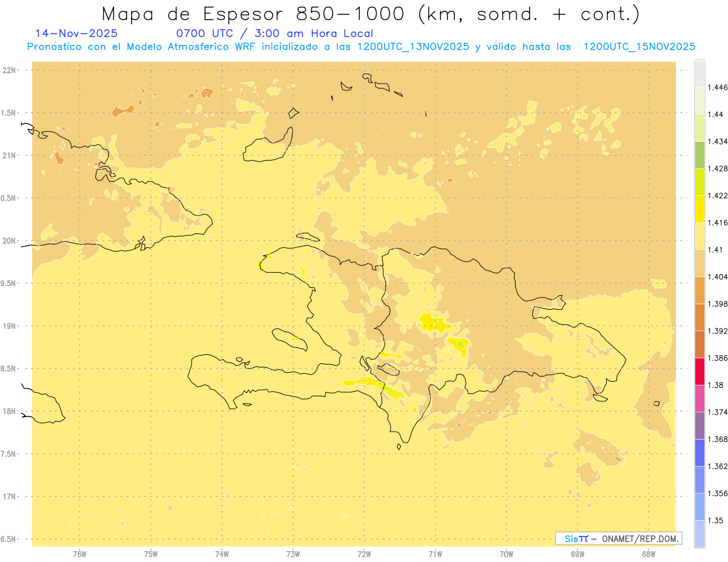This screenshot has height=562, width=728.
Task: Pick the red legend swatch between 1.38 and 1.386
Action: coord(699,372)
